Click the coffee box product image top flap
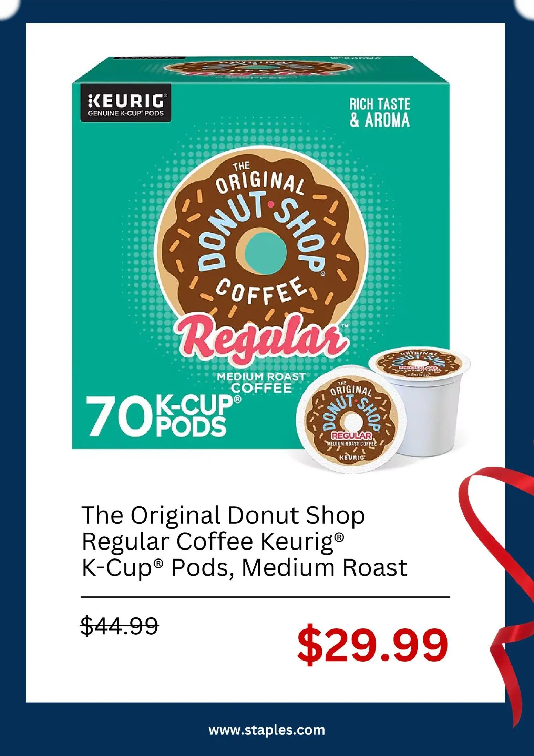 point(260,69)
